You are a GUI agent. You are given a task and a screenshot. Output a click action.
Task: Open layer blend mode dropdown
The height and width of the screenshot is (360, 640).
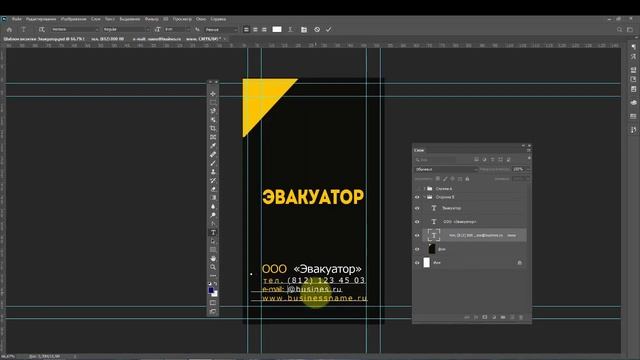tap(446, 169)
